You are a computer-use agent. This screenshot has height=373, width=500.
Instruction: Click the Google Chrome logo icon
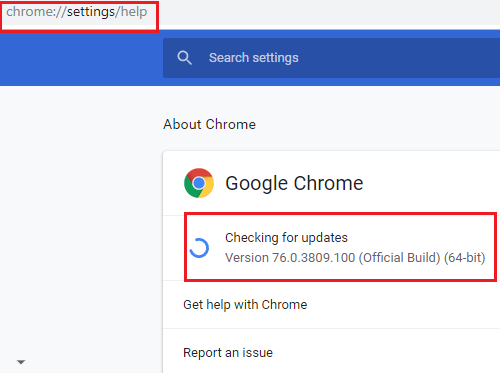[x=199, y=183]
